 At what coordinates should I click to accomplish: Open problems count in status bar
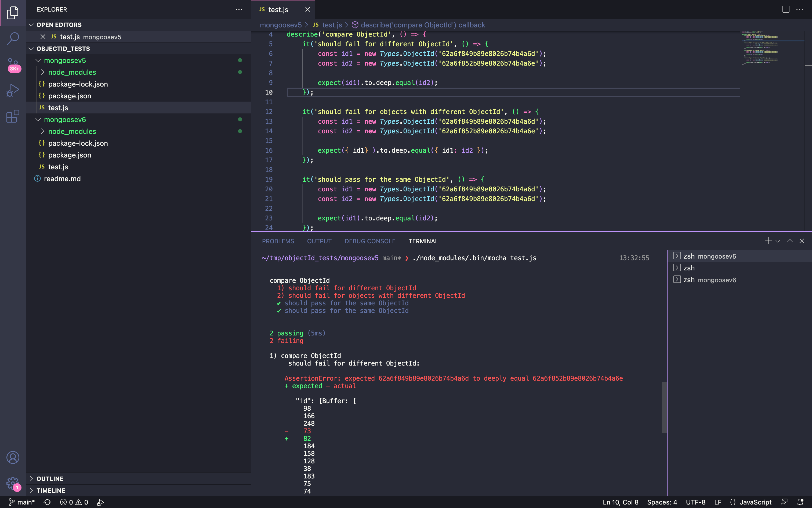pos(74,502)
